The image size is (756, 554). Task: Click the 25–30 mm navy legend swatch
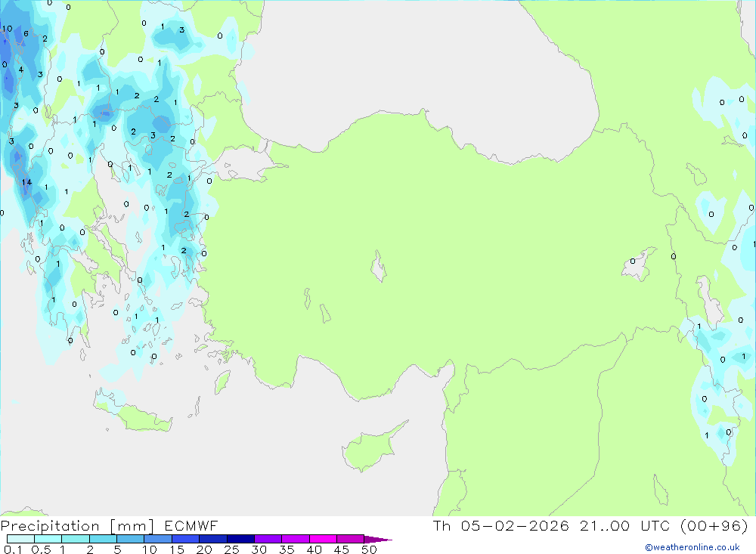coord(240,539)
